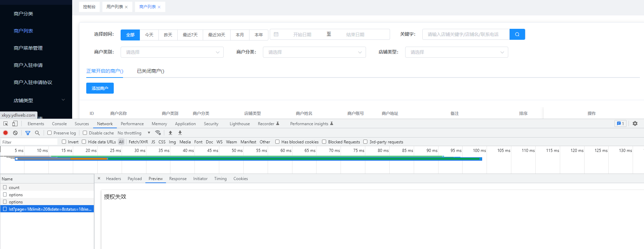Open the 商户类别 select dropdown
Screen dimensions: 644x249
[x=172, y=52]
